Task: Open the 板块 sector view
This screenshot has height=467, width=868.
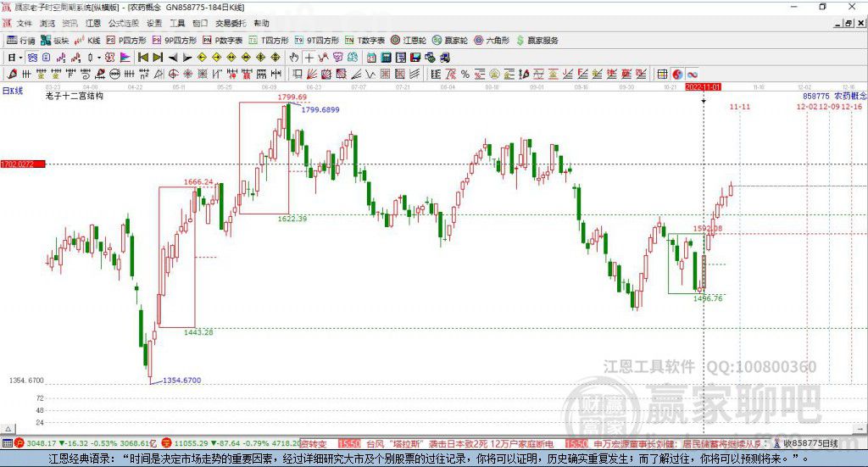Action: pyautogui.click(x=55, y=41)
